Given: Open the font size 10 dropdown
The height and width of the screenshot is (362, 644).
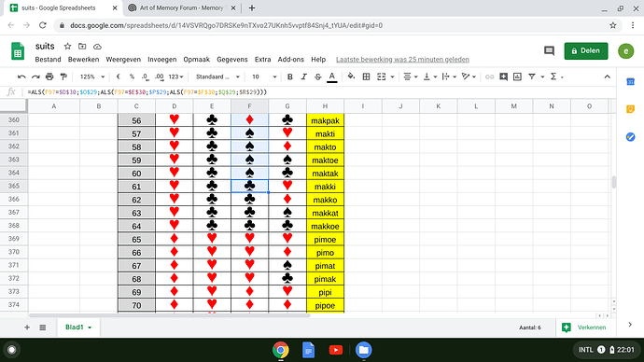Looking at the screenshot, I should pos(264,77).
